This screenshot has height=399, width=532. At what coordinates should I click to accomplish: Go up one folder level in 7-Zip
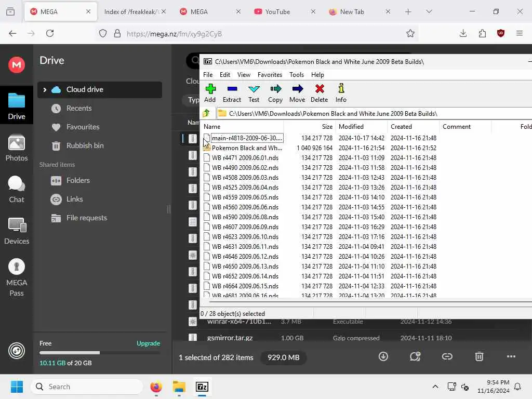(206, 113)
